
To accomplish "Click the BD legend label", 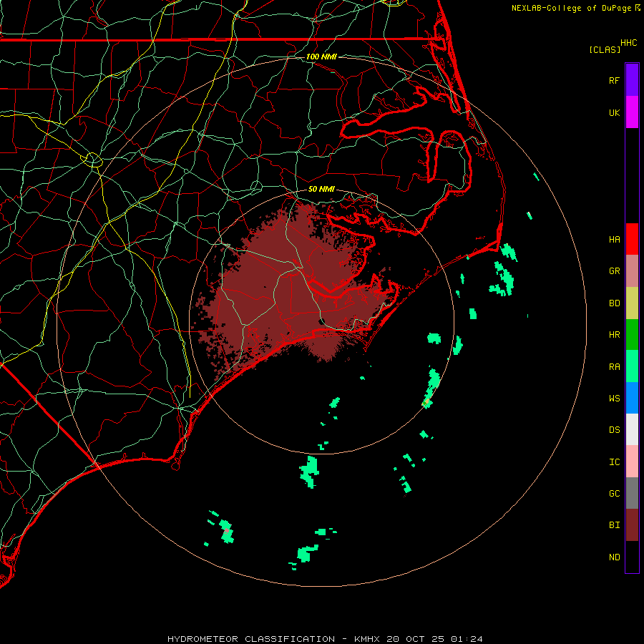I will [614, 303].
